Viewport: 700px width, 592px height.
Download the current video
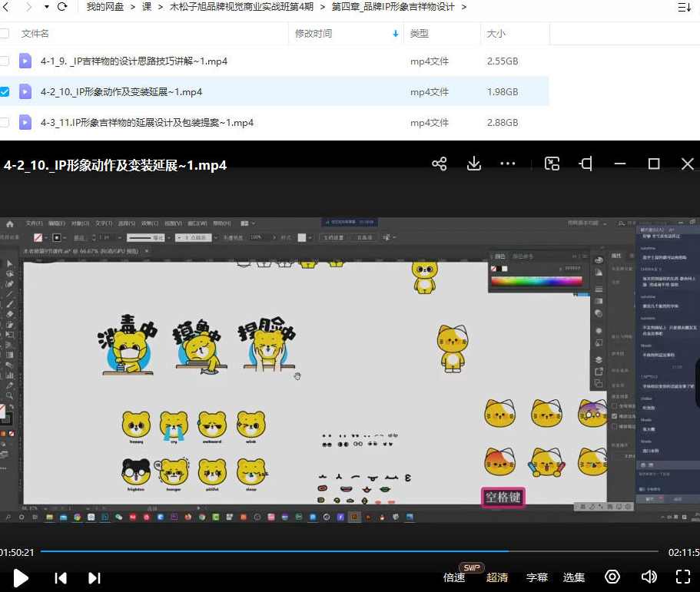point(474,164)
